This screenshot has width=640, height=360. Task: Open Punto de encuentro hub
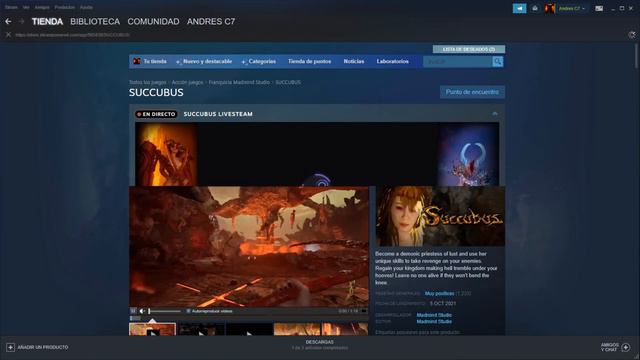pyautogui.click(x=472, y=92)
